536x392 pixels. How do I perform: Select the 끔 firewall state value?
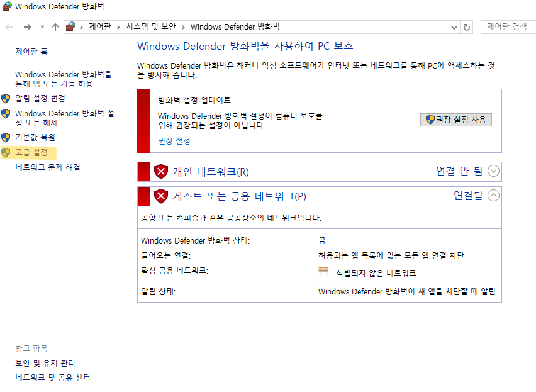pos(322,240)
